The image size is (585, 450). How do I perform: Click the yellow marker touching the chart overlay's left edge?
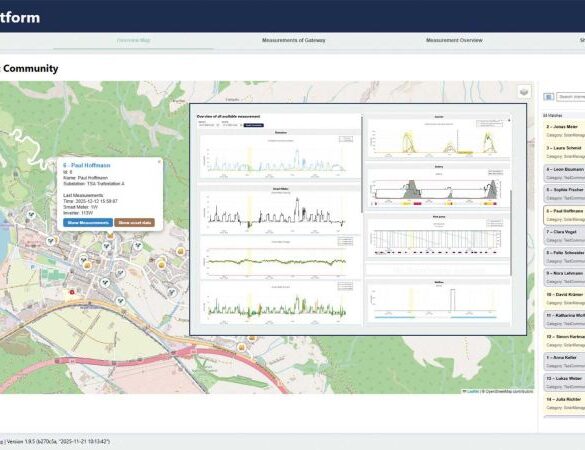(x=181, y=251)
